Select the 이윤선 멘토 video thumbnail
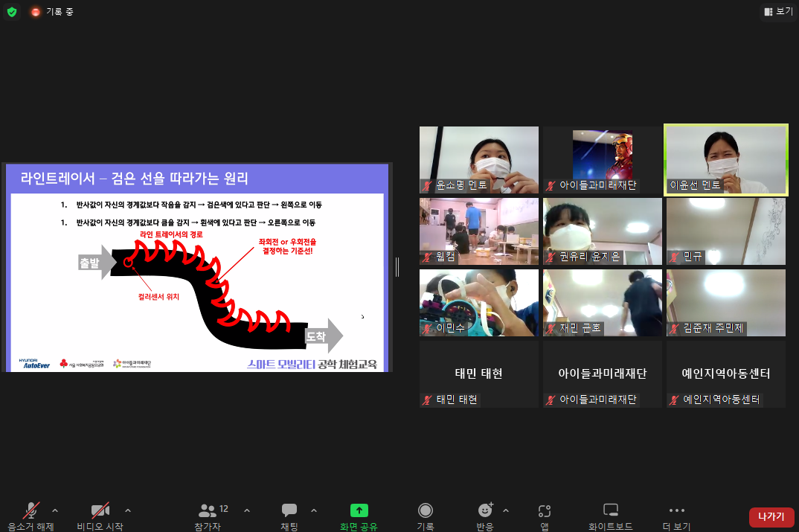 pyautogui.click(x=725, y=160)
